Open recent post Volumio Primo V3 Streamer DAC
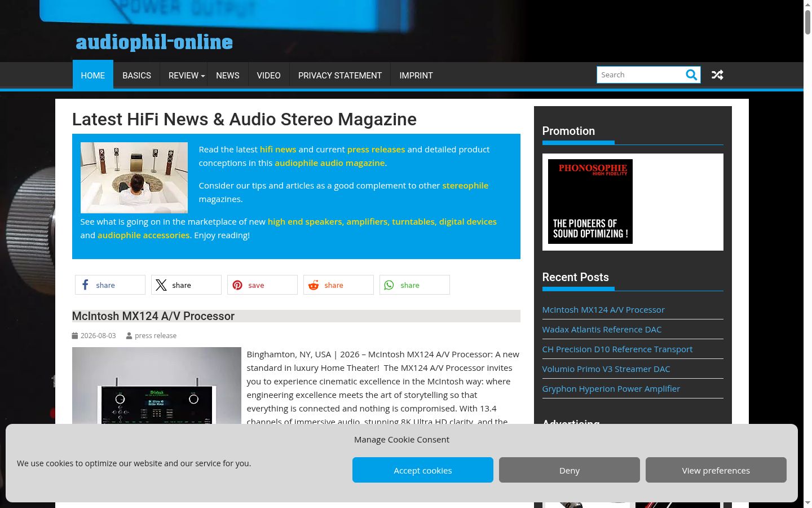The width and height of the screenshot is (812, 508). coord(606,369)
